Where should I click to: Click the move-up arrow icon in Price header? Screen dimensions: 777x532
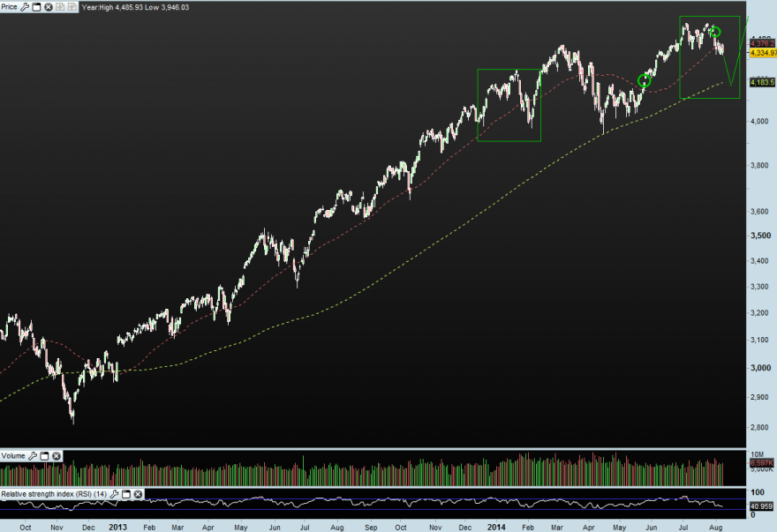[x=72, y=7]
